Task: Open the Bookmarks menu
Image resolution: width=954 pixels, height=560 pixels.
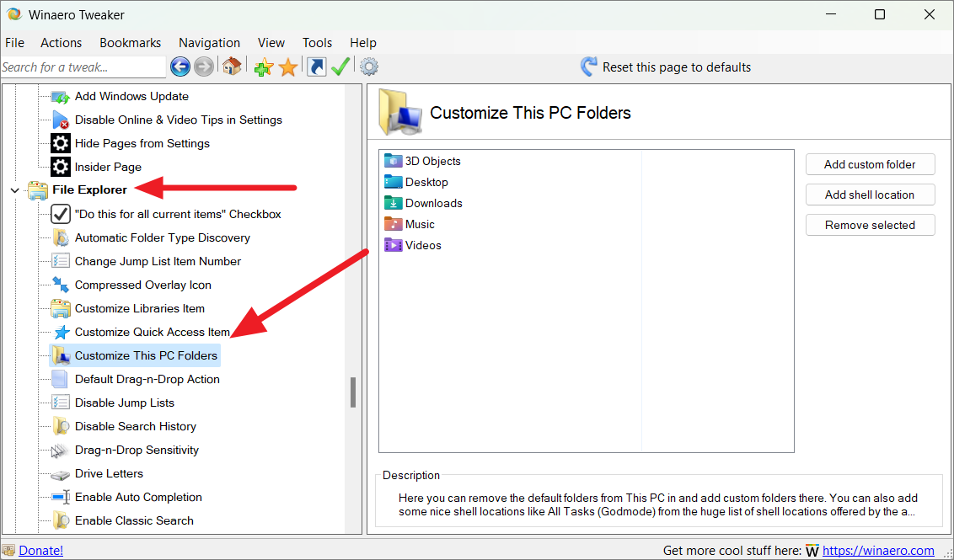Action: point(130,43)
